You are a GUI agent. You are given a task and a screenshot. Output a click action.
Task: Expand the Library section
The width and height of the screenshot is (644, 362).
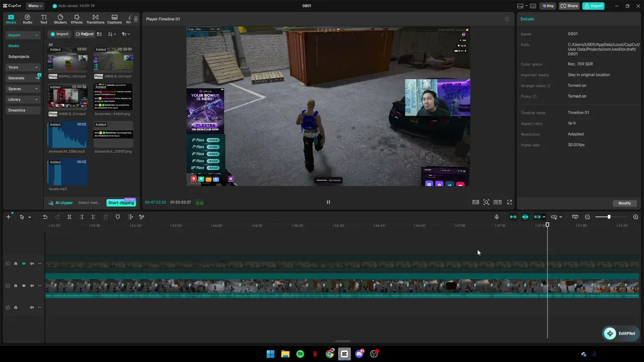click(x=23, y=100)
